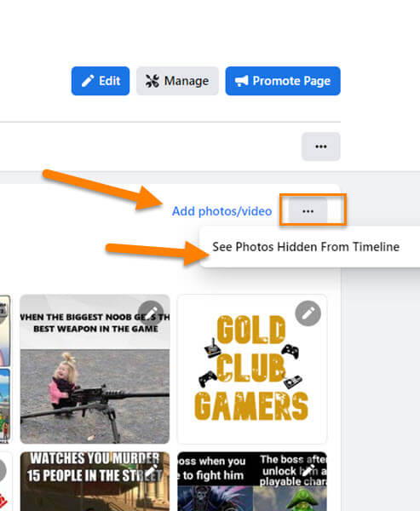Click pencil icon on boss fight meme

(x=308, y=471)
